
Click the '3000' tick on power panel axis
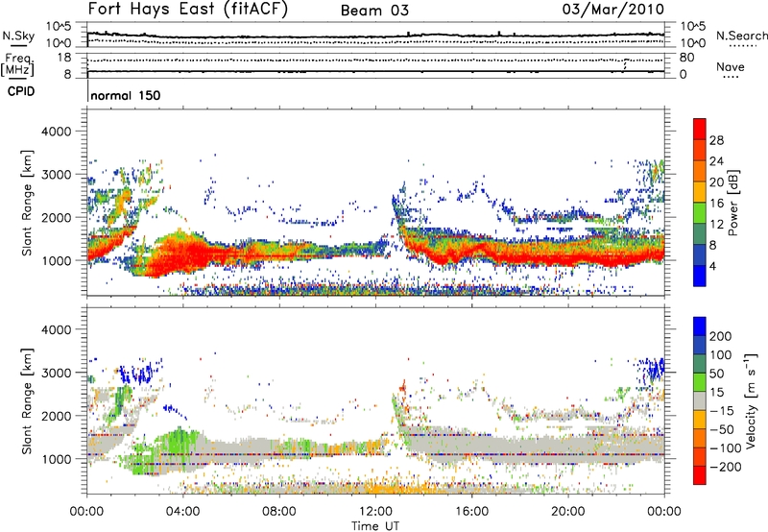(x=57, y=175)
